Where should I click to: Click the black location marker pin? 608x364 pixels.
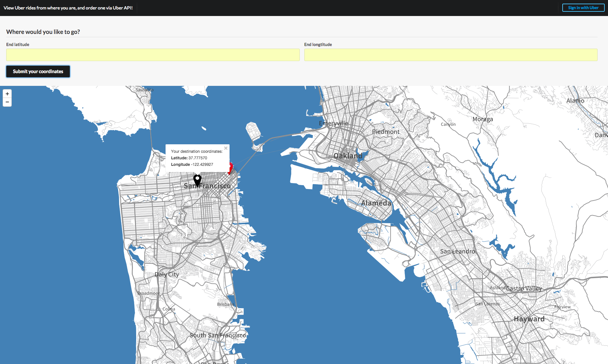197,181
